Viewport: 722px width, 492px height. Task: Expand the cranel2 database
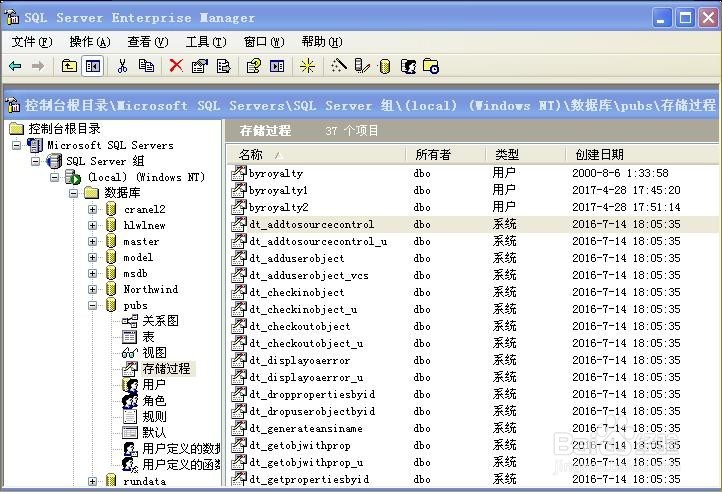93,209
